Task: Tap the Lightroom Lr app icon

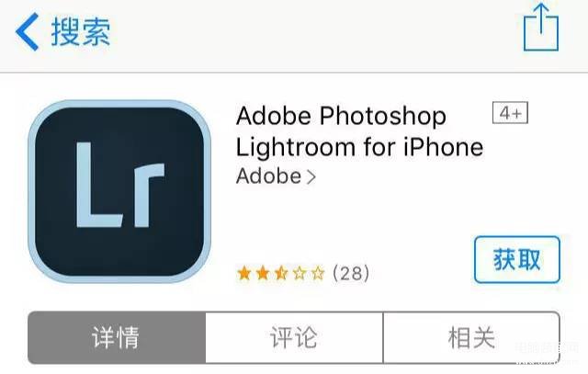Action: (x=119, y=191)
